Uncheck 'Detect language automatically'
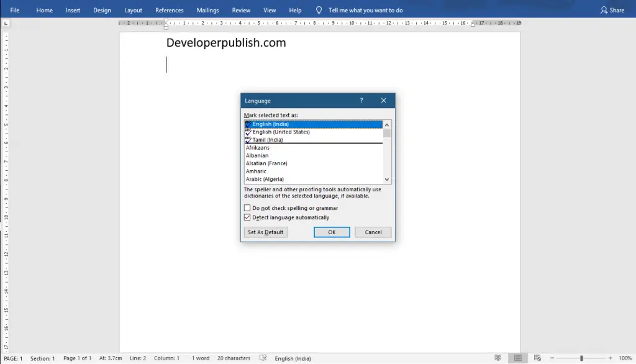 click(247, 217)
